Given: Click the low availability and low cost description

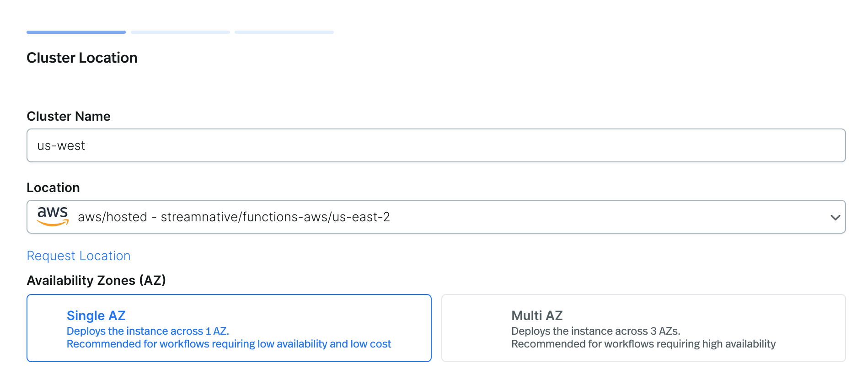Looking at the screenshot, I should click(229, 344).
